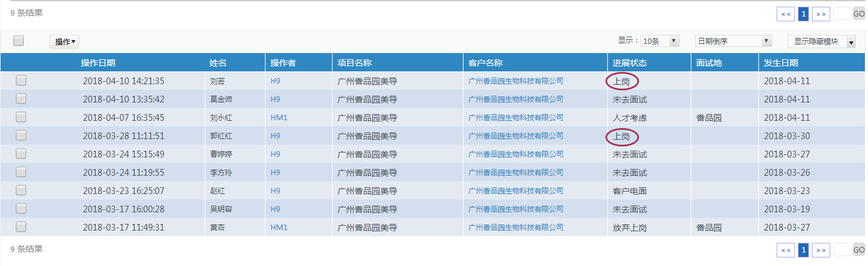This screenshot has height=266, width=868.
Task: Check the box beside 曹婷婷's record
Action: (21, 153)
